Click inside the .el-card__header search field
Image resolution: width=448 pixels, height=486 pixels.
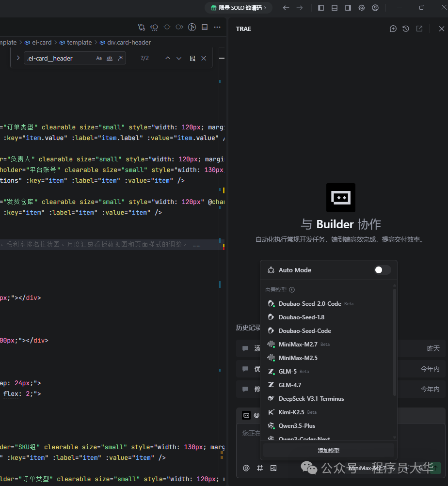click(x=58, y=58)
